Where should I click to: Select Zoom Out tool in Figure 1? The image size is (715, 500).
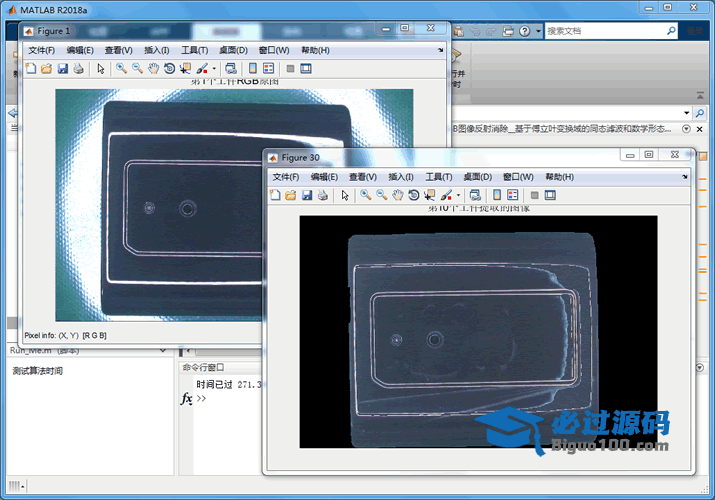(137, 69)
